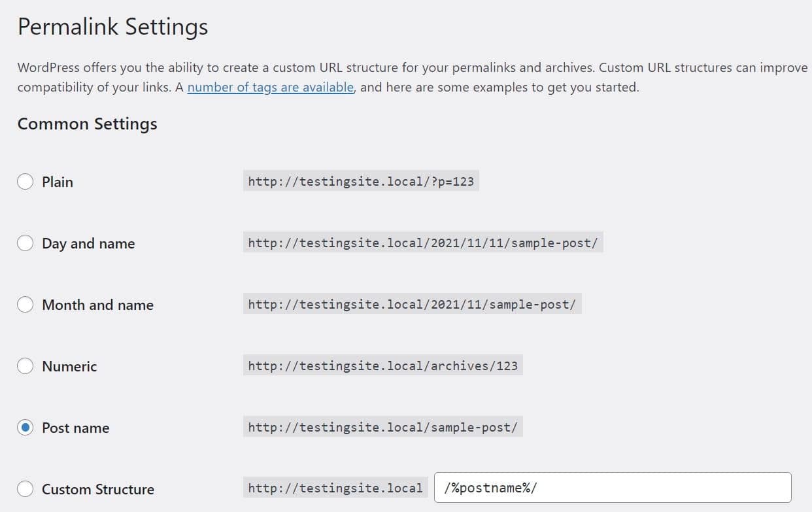Click the Day and name sample URL
This screenshot has height=512, width=812.
click(424, 243)
